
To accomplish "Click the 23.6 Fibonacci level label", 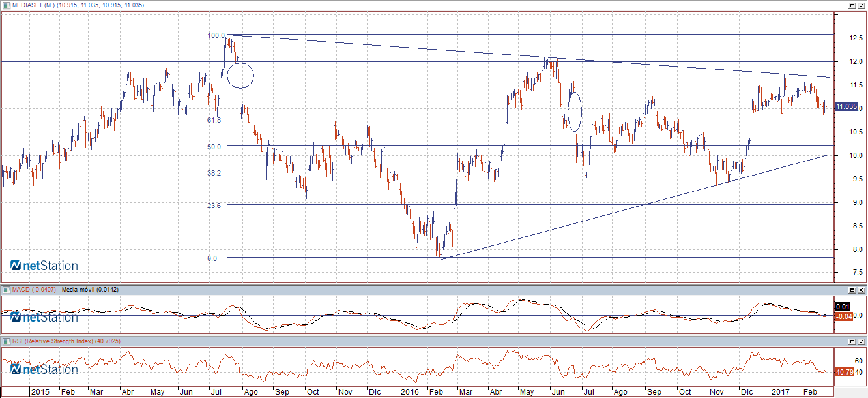I will [x=214, y=205].
